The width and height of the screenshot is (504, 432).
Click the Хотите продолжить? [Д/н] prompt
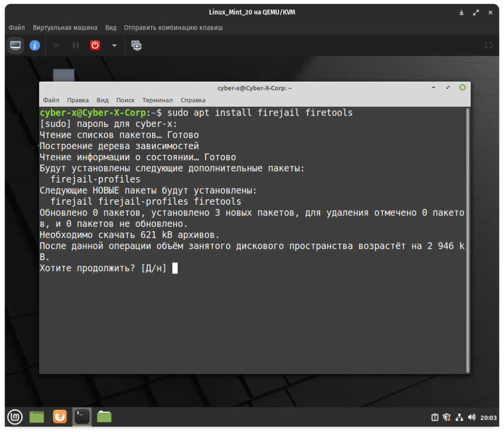coord(103,268)
